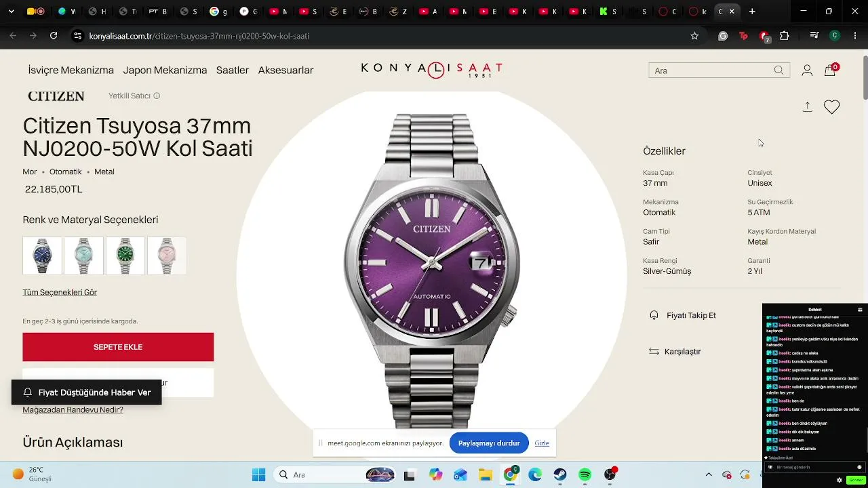
Task: Click the CITIZEN brand logo
Action: pyautogui.click(x=56, y=96)
